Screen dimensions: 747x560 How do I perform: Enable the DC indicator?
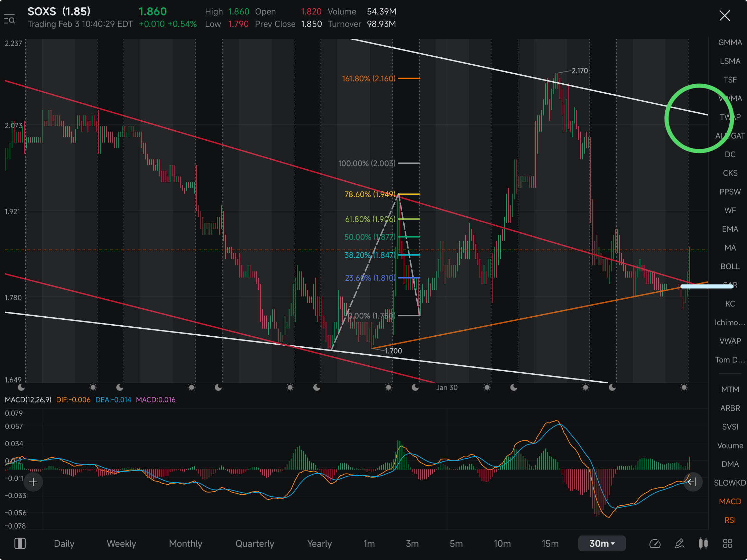[x=730, y=155]
